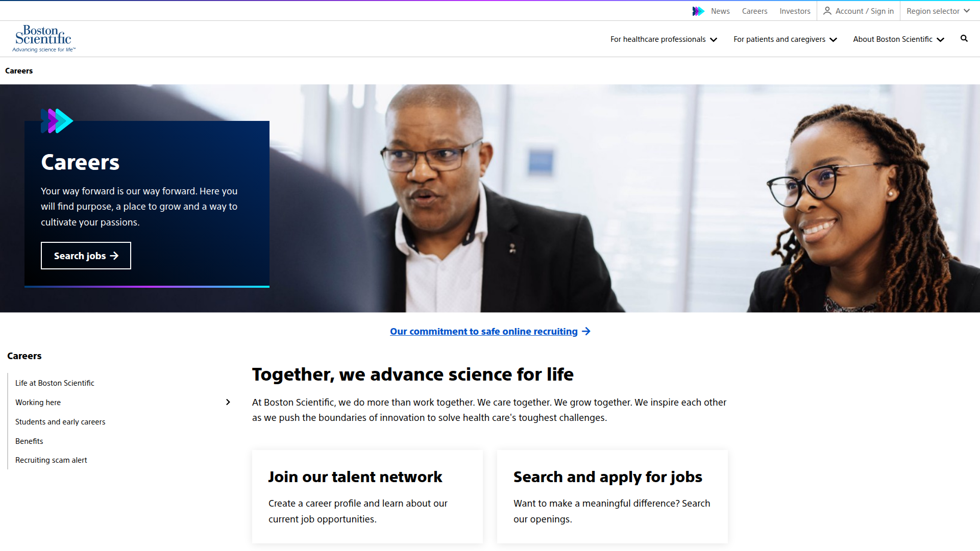Image resolution: width=980 pixels, height=551 pixels.
Task: Click the sidebar Careers heading
Action: point(24,356)
